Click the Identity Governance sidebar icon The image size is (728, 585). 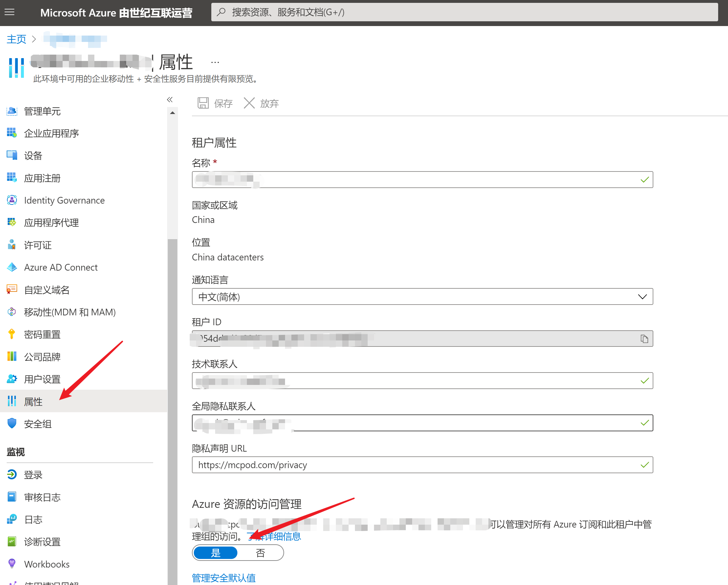tap(12, 200)
